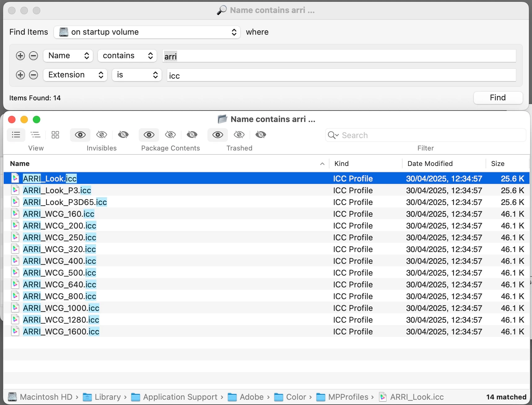The height and width of the screenshot is (405, 532).
Task: Select the ARRI_WCG_250.icc file
Action: [267, 237]
